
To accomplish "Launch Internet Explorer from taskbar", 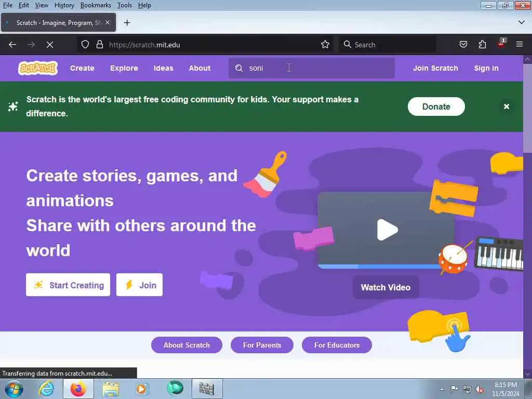I will [x=46, y=389].
